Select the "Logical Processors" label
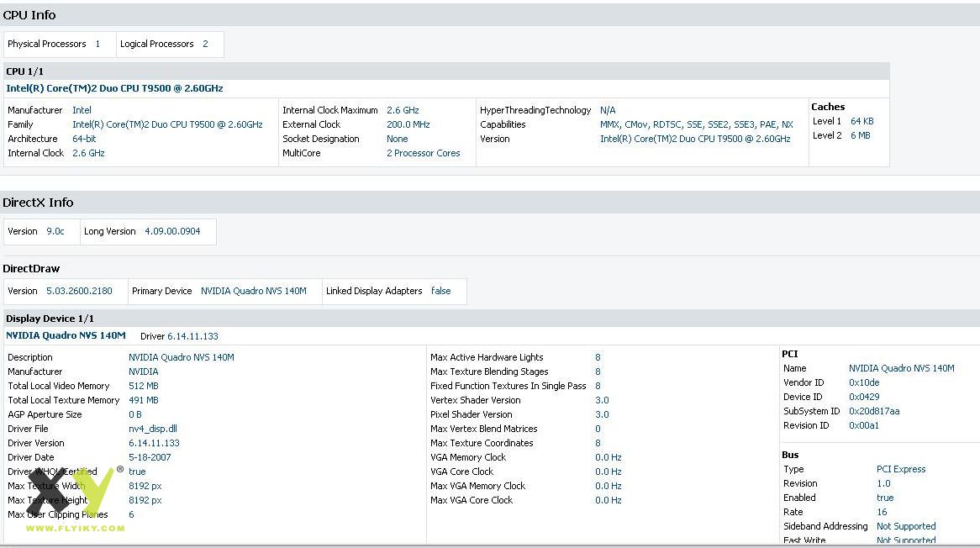Image resolution: width=980 pixels, height=548 pixels. click(x=157, y=44)
